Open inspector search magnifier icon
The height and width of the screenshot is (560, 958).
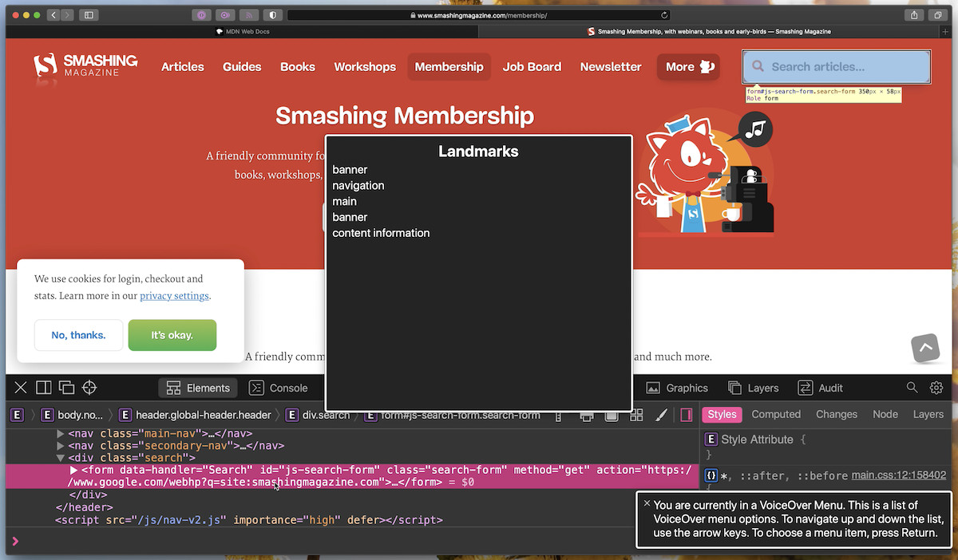[912, 388]
